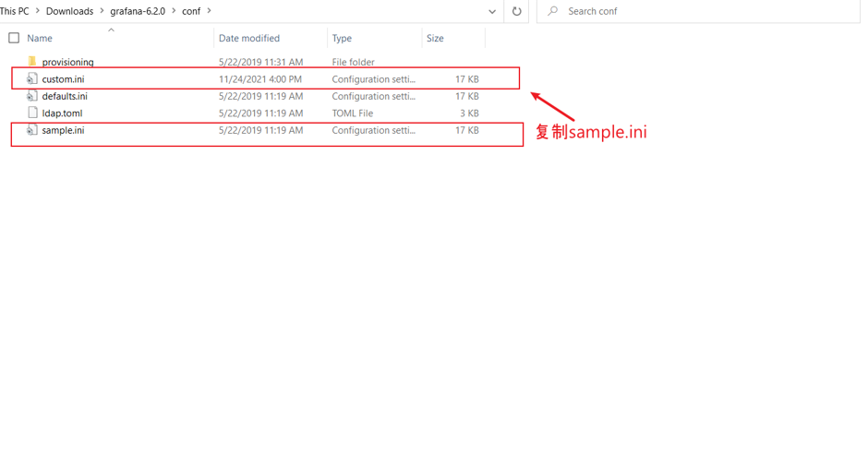Click the provisioning folder icon
This screenshot has height=453, width=868.
[x=32, y=62]
